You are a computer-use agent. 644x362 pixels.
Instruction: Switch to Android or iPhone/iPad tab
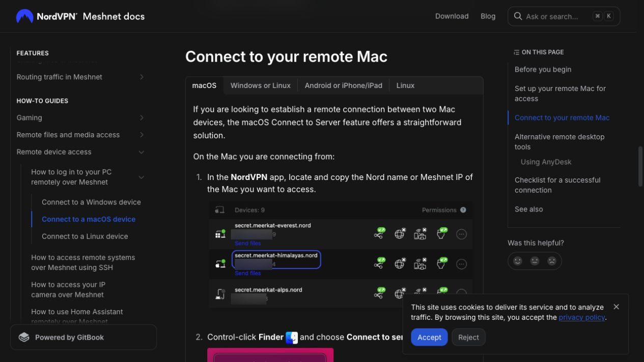click(x=343, y=85)
